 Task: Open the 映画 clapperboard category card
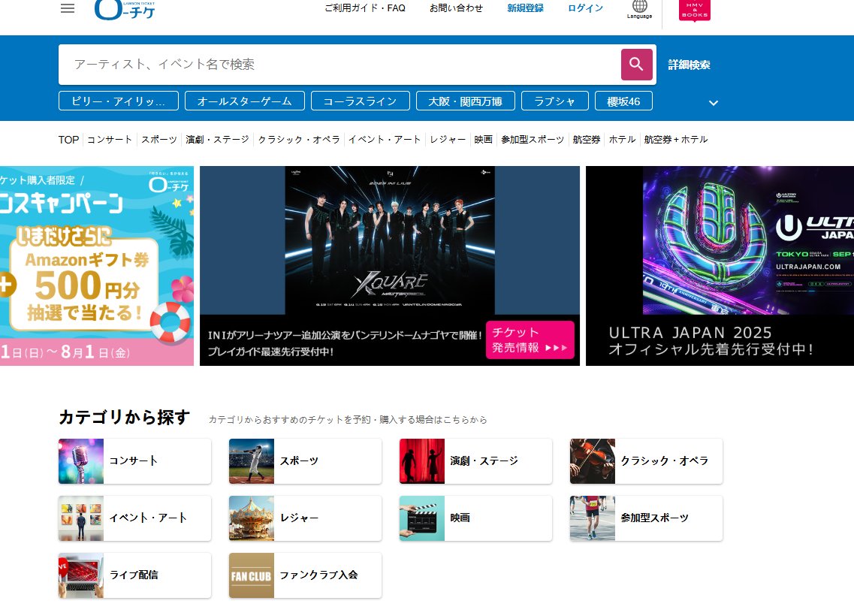coord(476,518)
